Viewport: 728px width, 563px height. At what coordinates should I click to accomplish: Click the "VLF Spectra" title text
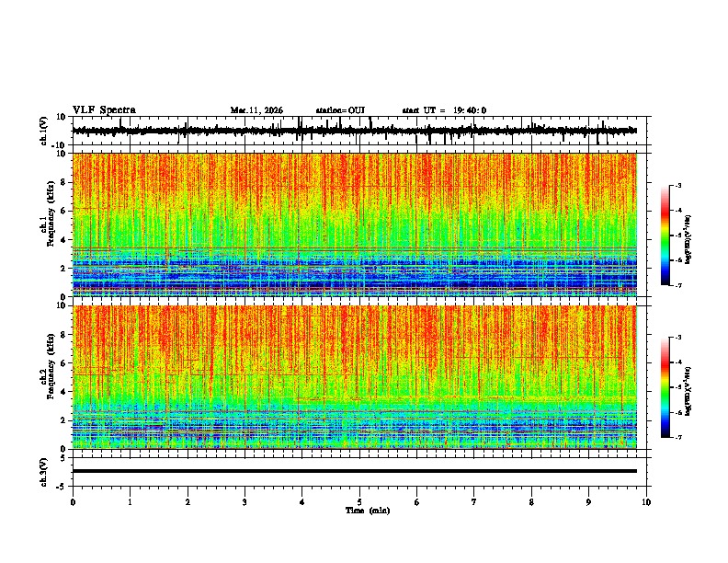click(104, 109)
